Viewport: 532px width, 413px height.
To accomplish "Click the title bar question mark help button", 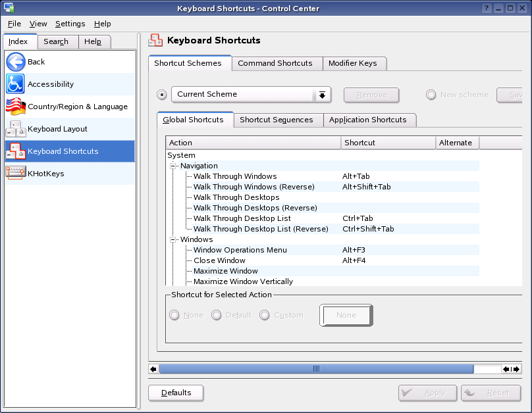I will [x=487, y=8].
